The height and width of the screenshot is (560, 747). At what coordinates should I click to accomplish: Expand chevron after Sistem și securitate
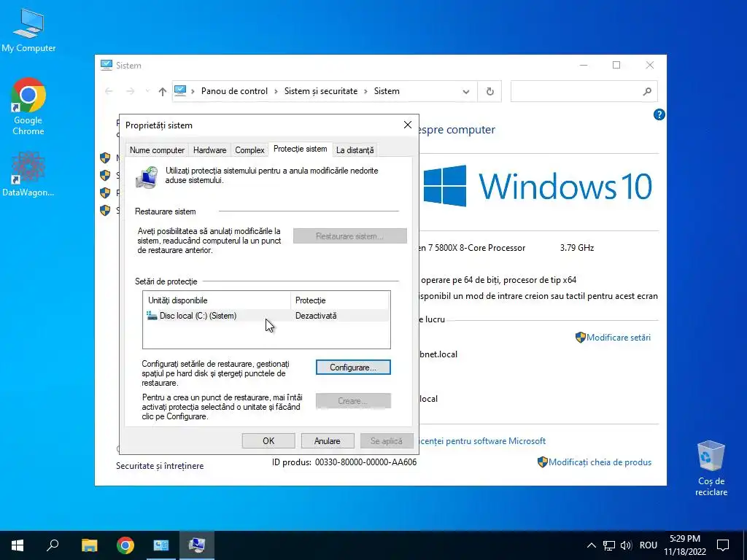coord(365,91)
